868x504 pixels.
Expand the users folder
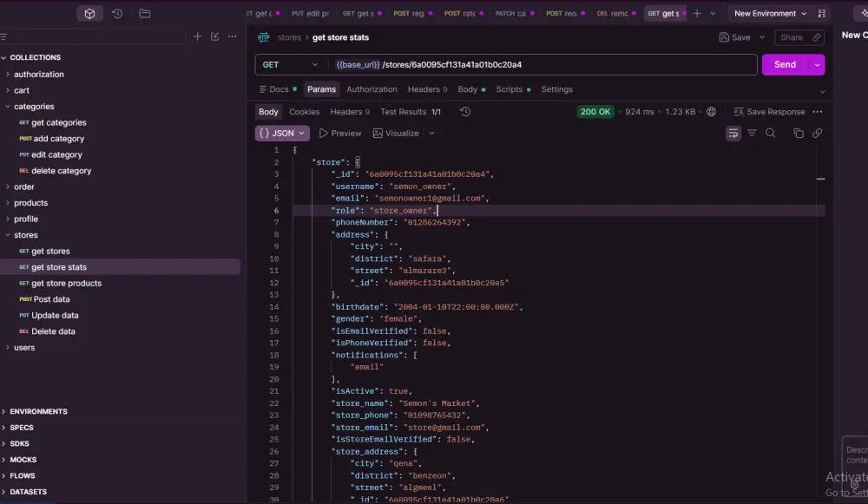[7, 348]
